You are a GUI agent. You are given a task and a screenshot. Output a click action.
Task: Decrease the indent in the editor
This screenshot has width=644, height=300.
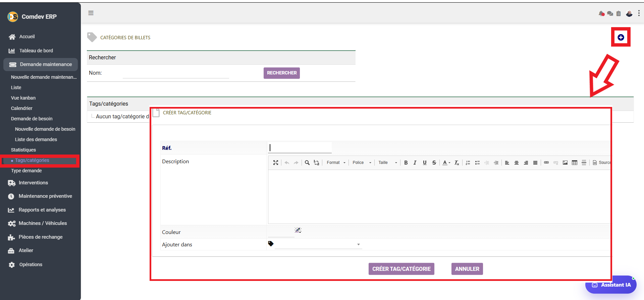(487, 163)
